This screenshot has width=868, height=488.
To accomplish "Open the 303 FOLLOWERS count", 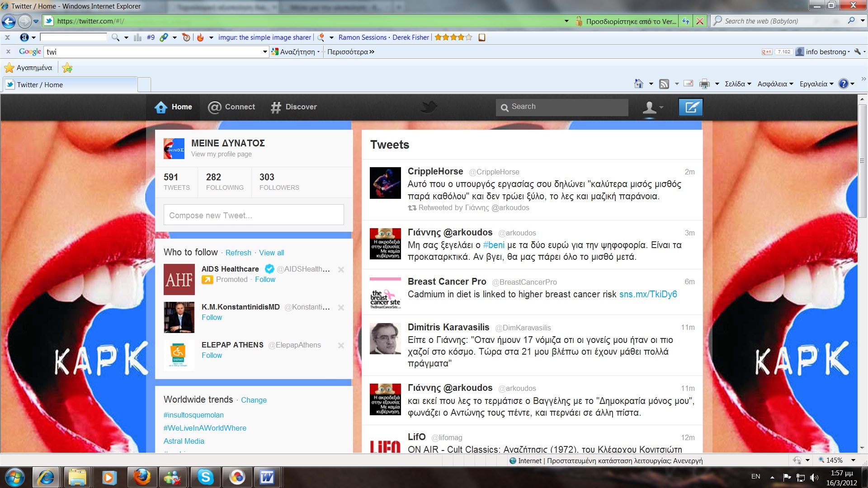I will pyautogui.click(x=279, y=182).
